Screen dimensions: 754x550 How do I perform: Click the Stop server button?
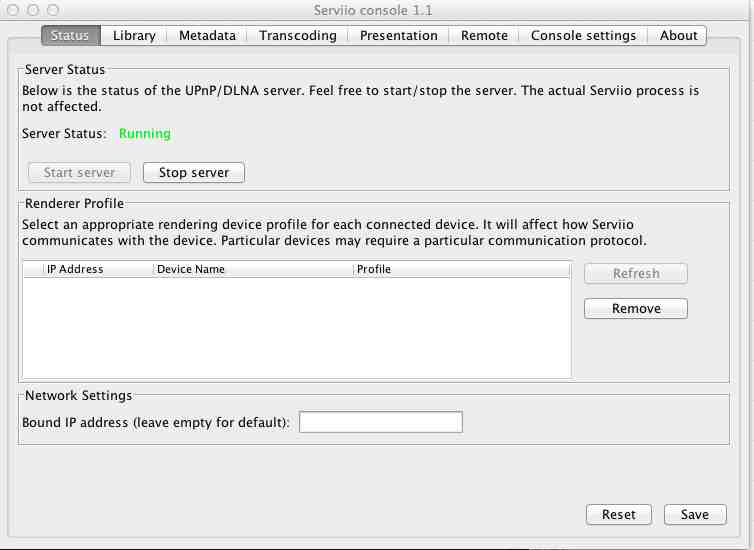(194, 173)
